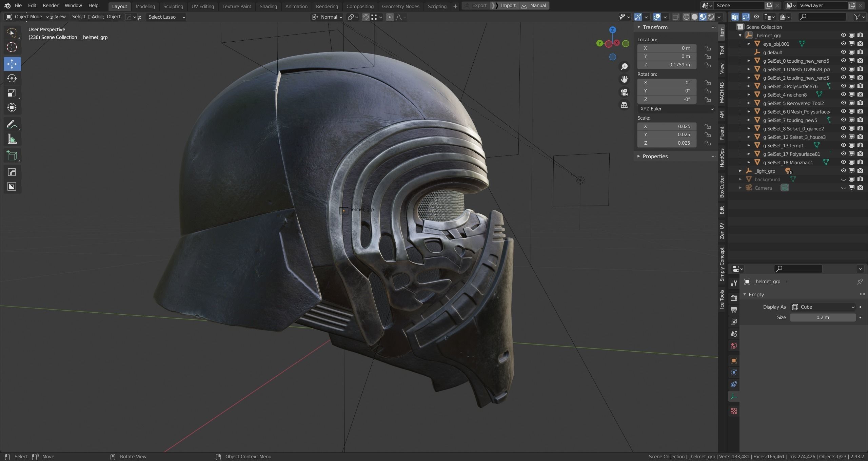868x461 pixels.
Task: Click the blue Z axis on gizmo
Action: coord(612,30)
